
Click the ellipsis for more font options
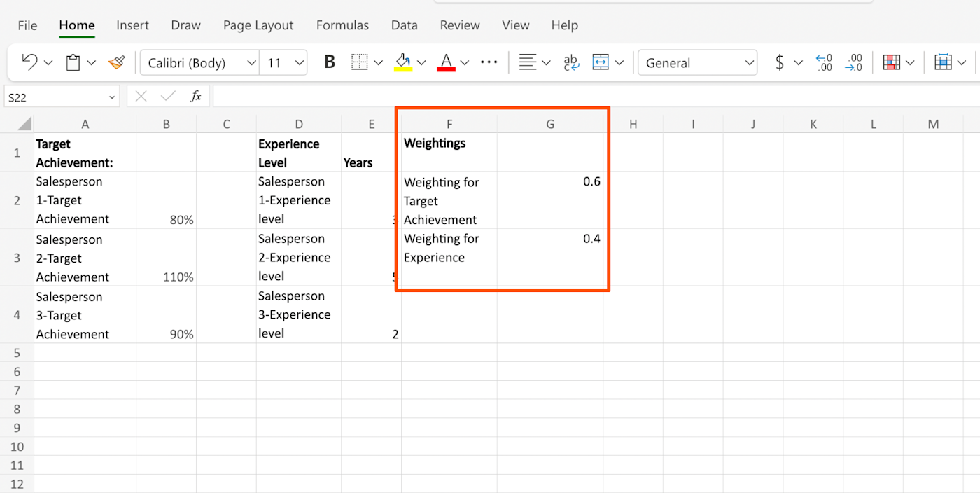(x=489, y=62)
